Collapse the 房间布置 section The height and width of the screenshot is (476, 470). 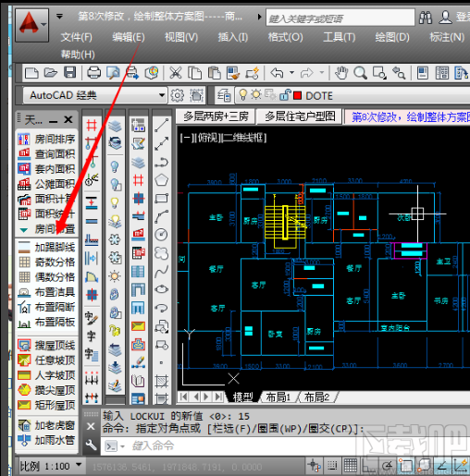(x=24, y=230)
